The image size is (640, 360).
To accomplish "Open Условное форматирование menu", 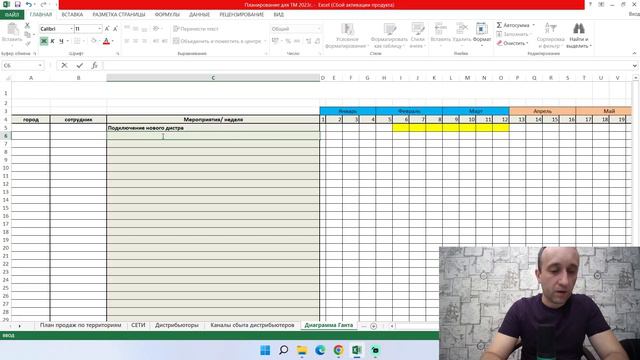I will (x=347, y=36).
